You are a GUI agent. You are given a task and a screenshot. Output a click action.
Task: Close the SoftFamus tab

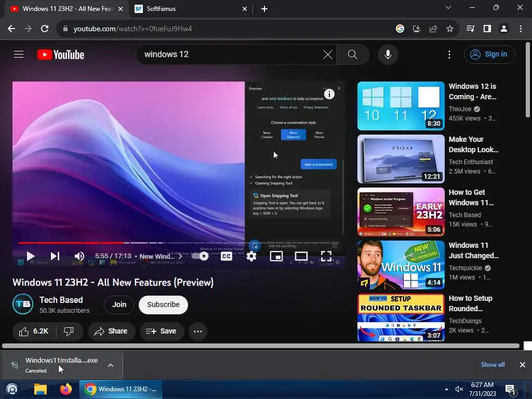245,9
